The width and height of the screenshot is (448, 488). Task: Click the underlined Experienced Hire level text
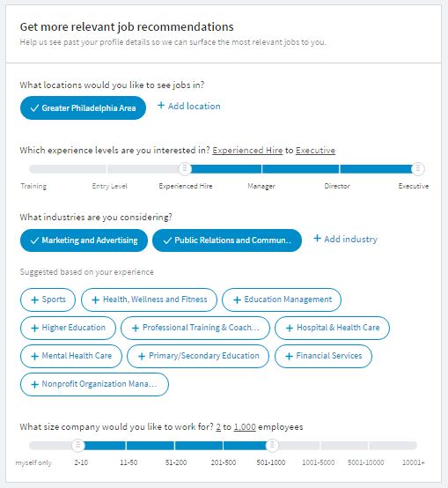pyautogui.click(x=247, y=151)
